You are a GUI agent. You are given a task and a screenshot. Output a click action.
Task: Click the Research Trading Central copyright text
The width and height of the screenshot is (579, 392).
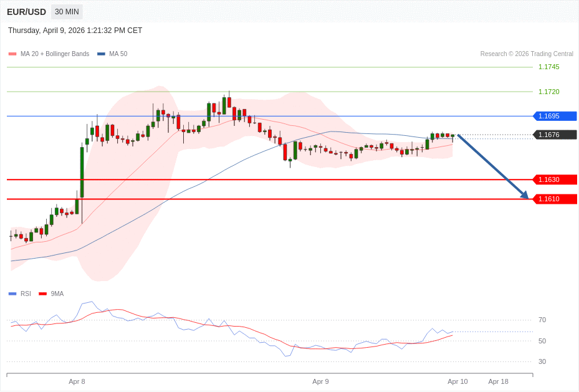526,54
